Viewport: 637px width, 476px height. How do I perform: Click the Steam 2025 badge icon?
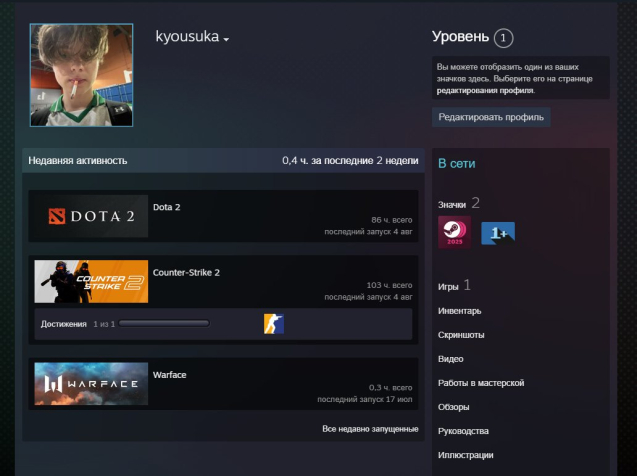(x=455, y=232)
